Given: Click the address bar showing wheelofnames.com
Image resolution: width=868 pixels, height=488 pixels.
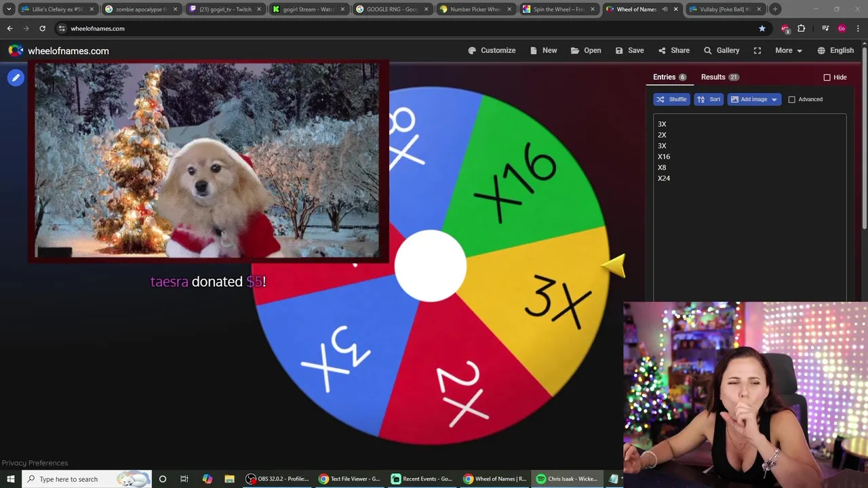Looking at the screenshot, I should [407, 28].
